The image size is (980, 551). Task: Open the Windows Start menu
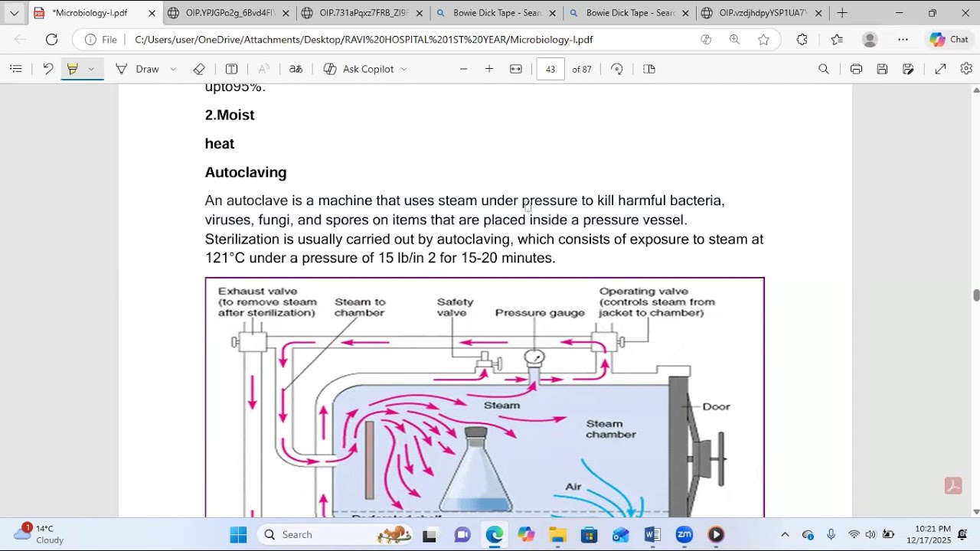238,534
